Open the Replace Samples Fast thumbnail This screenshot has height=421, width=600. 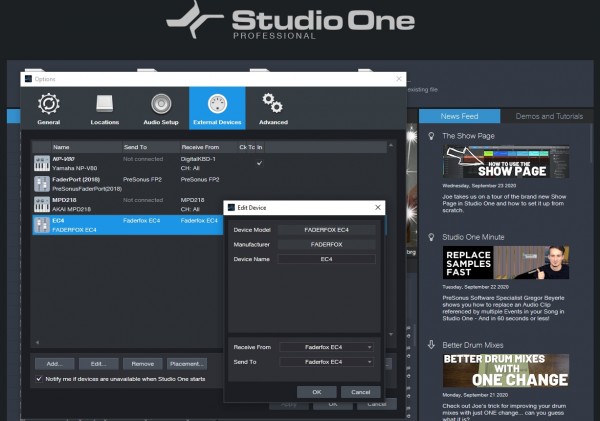506,263
